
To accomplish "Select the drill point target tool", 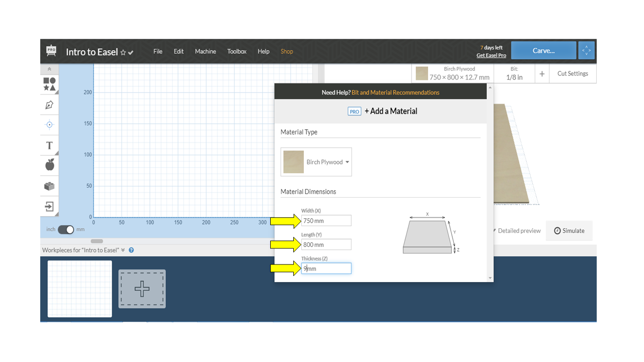I will [x=49, y=125].
